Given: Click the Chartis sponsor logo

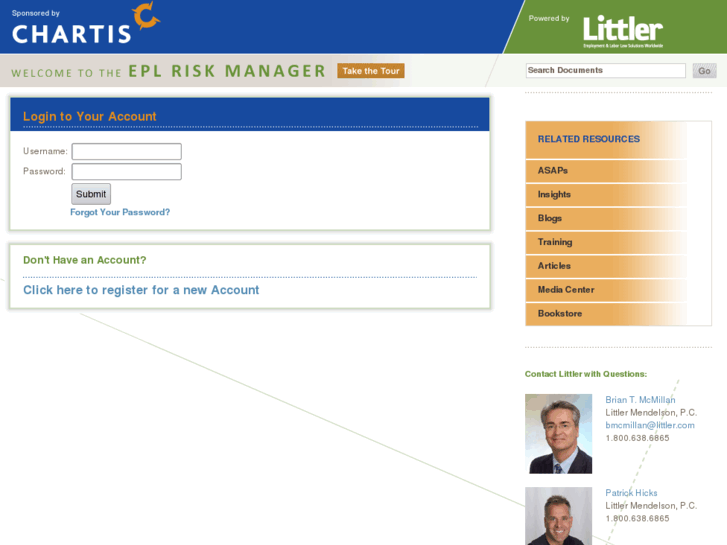Looking at the screenshot, I should (x=86, y=24).
